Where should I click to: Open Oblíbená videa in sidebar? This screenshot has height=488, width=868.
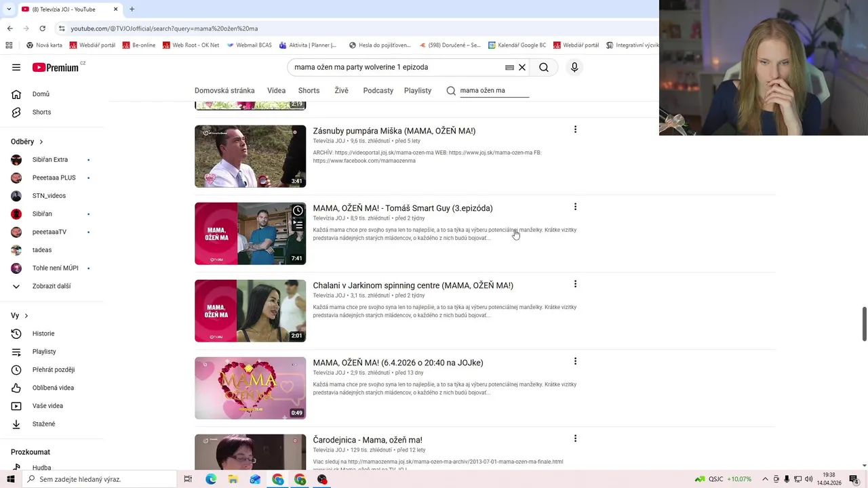coord(52,388)
